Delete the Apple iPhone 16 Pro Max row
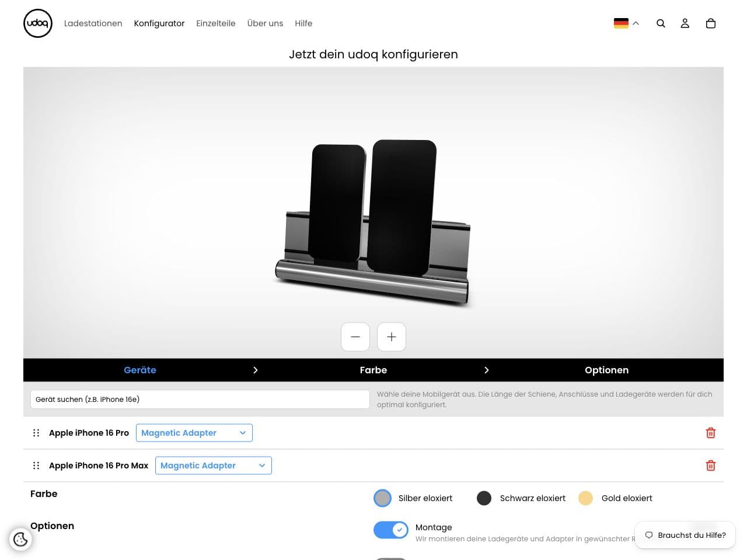This screenshot has height=560, width=747. tap(711, 466)
